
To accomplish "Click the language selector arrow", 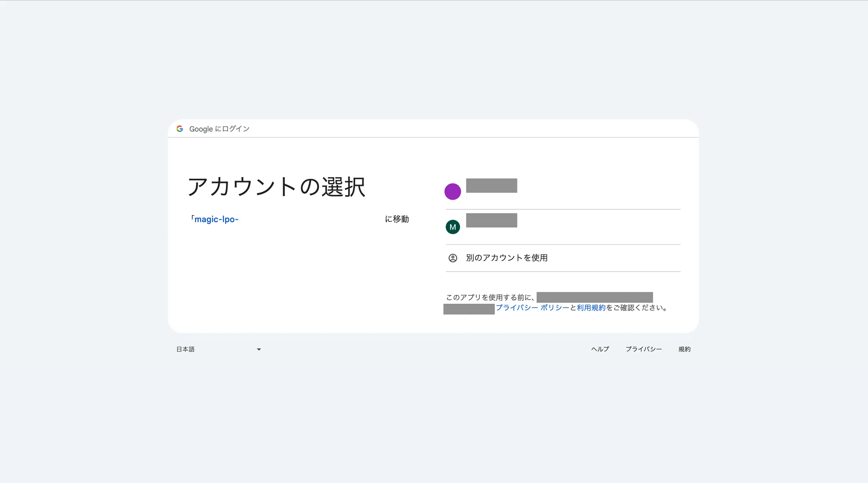I will coord(259,350).
